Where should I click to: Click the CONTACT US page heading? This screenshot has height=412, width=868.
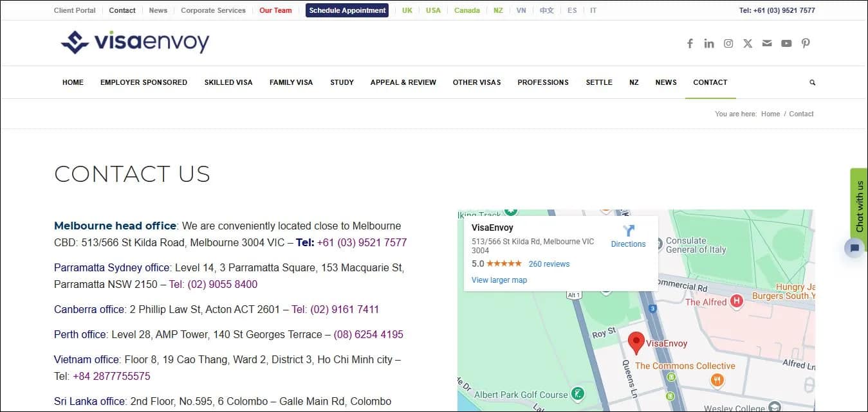pyautogui.click(x=132, y=174)
